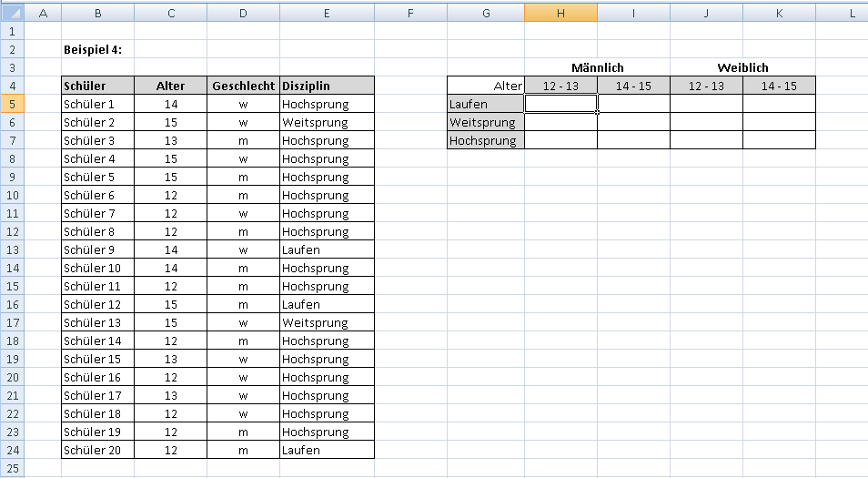The width and height of the screenshot is (868, 478).
Task: Select column H header
Action: pos(560,13)
